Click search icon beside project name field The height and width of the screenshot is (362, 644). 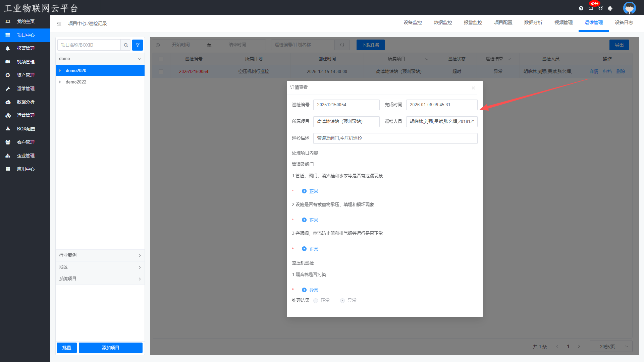point(126,45)
